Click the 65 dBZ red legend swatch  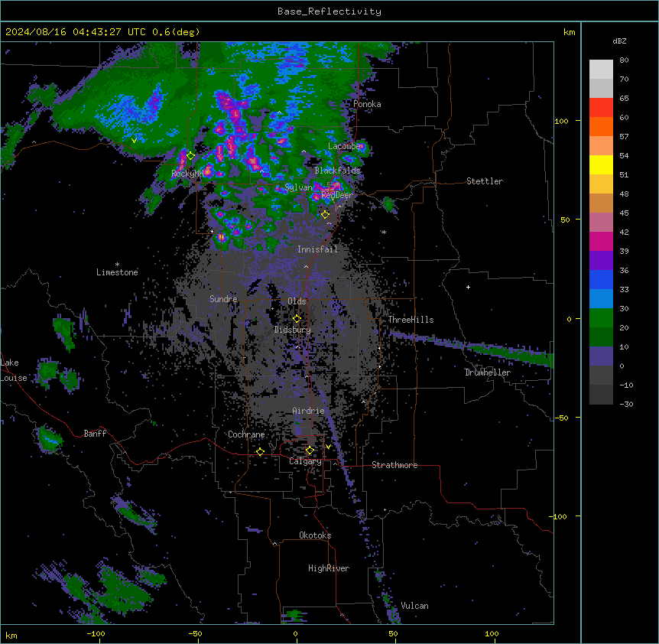tap(601, 107)
